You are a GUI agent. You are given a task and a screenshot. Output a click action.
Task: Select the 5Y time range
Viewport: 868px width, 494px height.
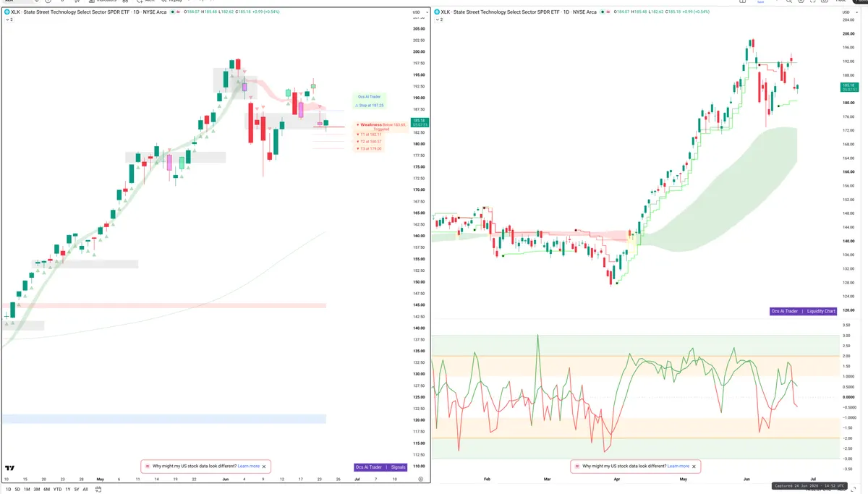(x=77, y=490)
